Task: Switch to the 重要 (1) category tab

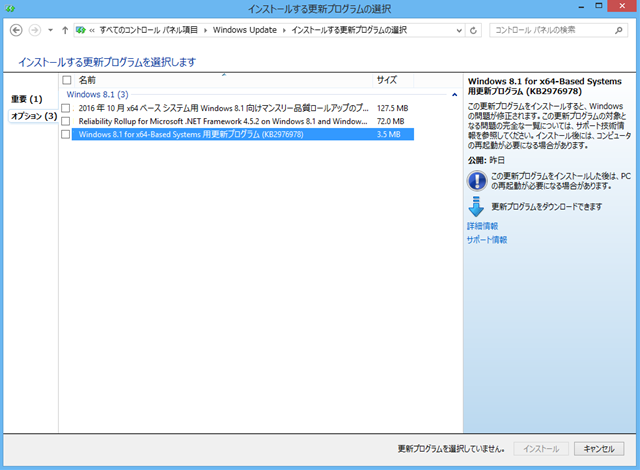Action: 27,99
